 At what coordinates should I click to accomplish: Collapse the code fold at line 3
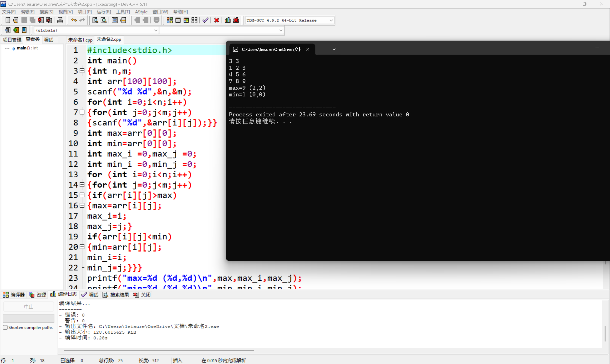tap(82, 71)
